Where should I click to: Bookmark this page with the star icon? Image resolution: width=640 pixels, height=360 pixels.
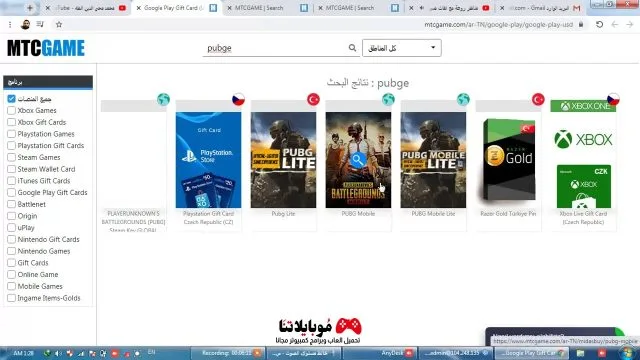click(x=59, y=24)
